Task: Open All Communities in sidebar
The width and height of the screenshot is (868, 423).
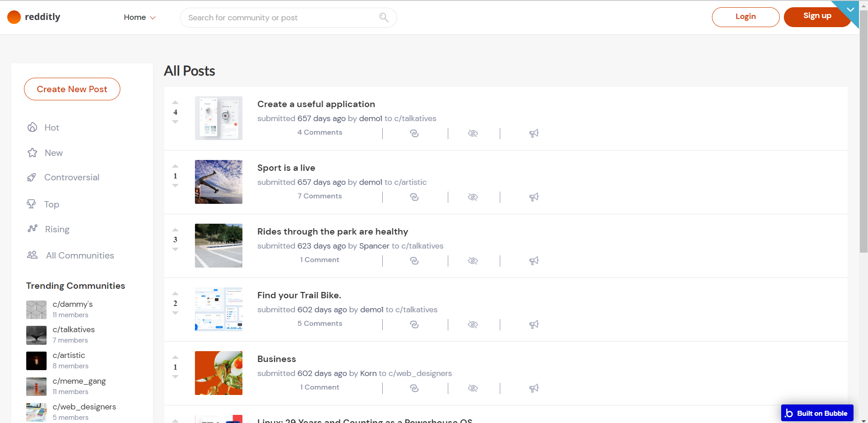Action: point(80,256)
